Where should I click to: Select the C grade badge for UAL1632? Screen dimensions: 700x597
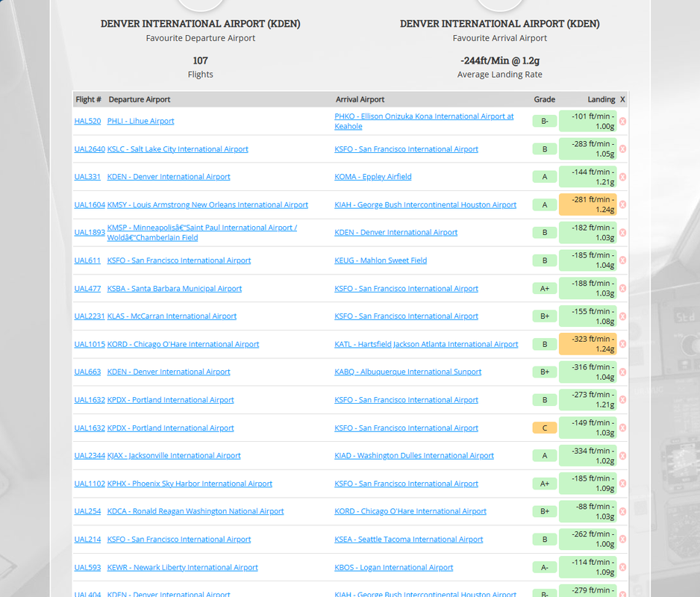[x=545, y=428]
